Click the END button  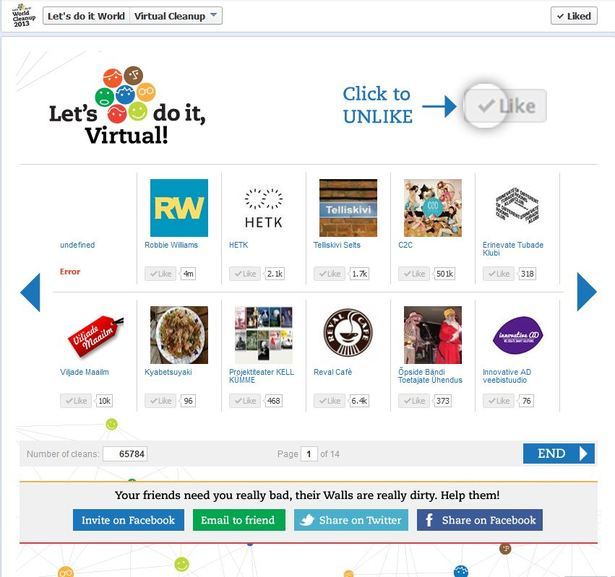[x=559, y=453]
